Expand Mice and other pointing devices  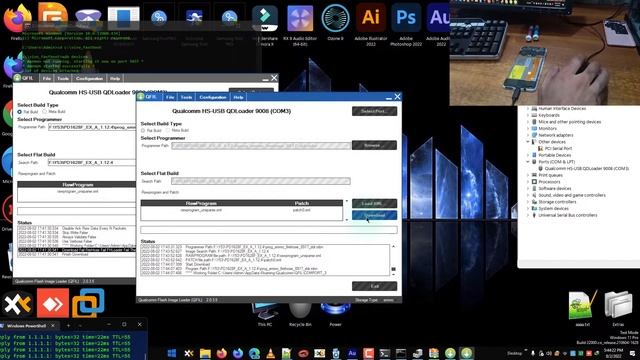pyautogui.click(x=528, y=122)
